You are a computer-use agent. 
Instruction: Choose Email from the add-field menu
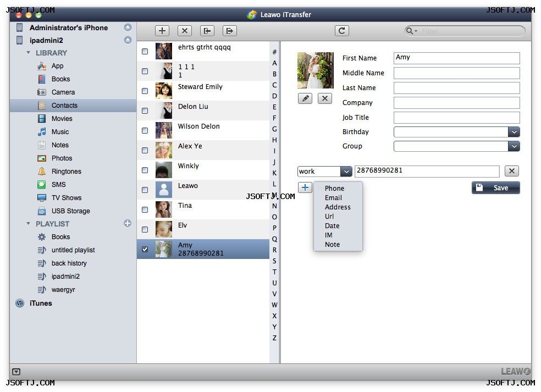tap(333, 198)
